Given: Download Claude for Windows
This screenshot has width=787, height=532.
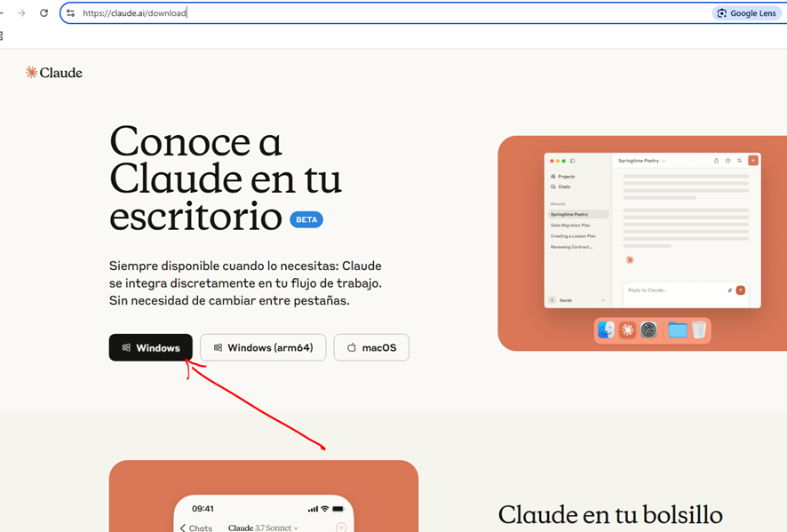Looking at the screenshot, I should pos(150,348).
